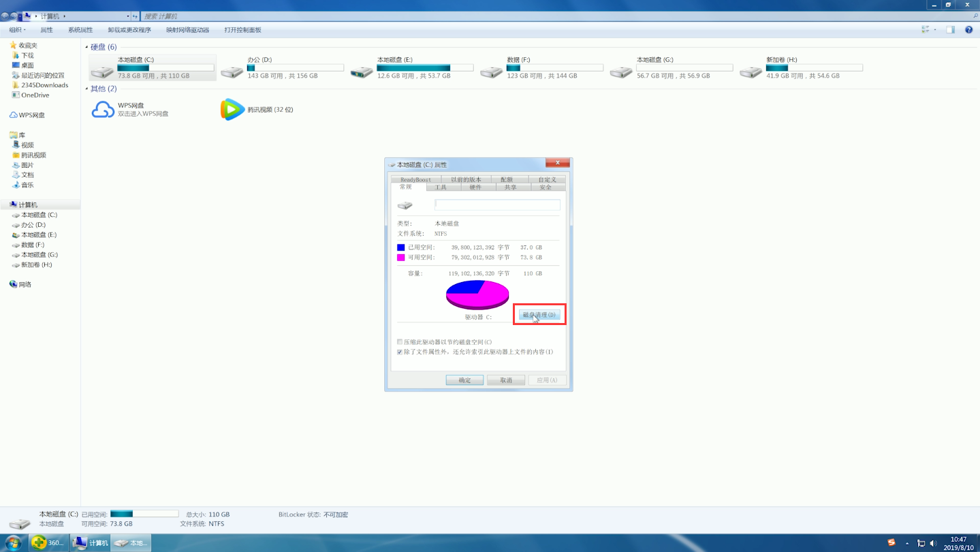This screenshot has width=980, height=552.
Task: Click the address bar refresh icon
Action: coord(135,16)
